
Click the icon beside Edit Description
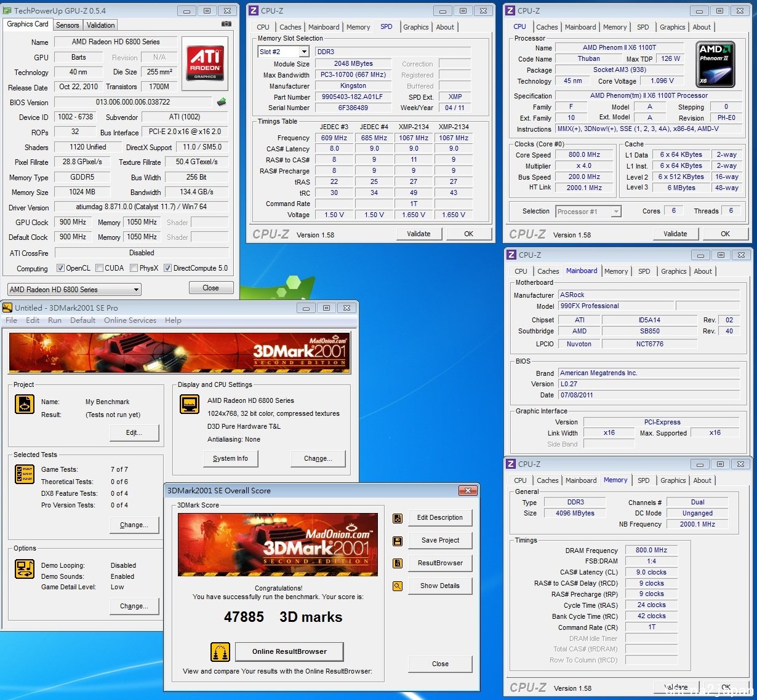(398, 518)
